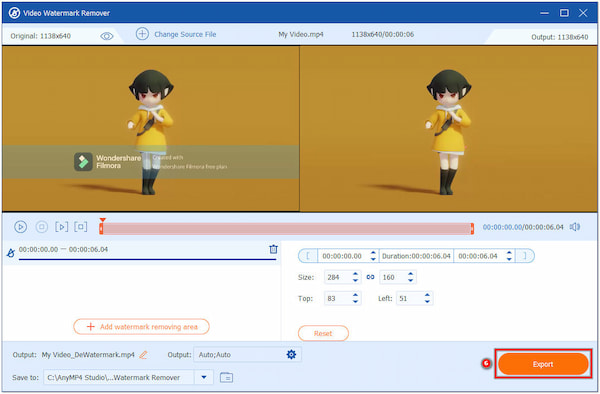Click the red playhead marker on timeline
The width and height of the screenshot is (600, 394).
coord(102,220)
